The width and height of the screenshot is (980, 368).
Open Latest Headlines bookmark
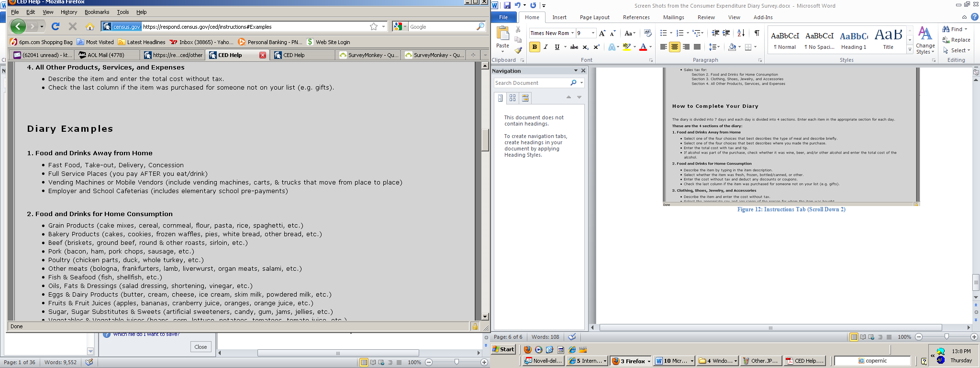coord(141,42)
